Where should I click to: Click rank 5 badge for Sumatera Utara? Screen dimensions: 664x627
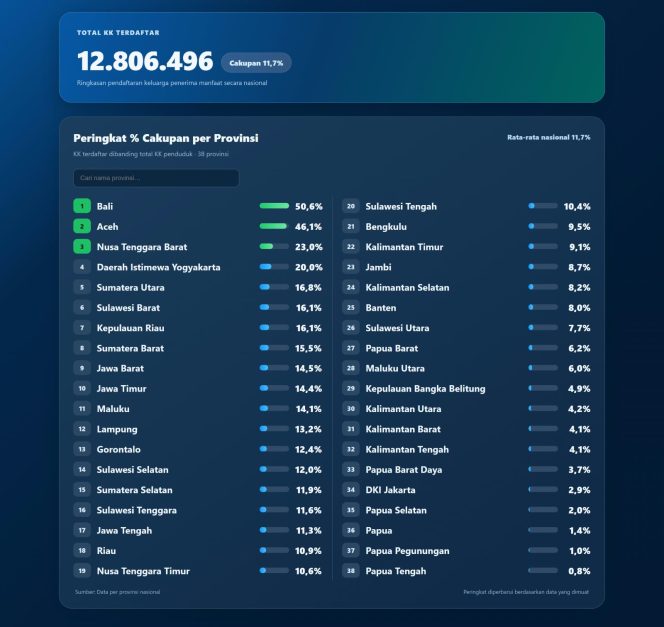82,287
